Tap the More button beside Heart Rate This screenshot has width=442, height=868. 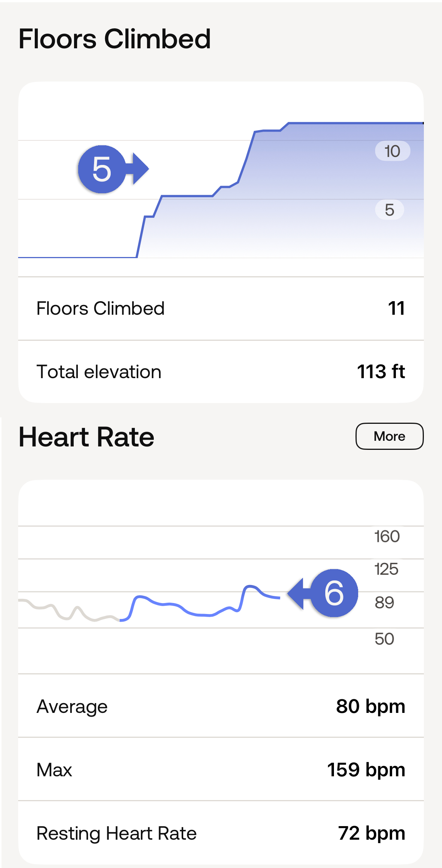click(x=389, y=436)
